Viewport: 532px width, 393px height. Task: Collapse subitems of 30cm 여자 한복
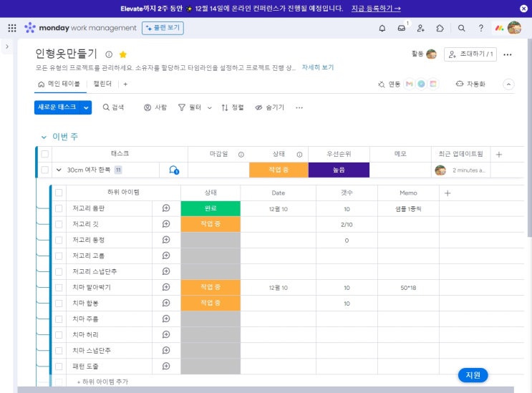(x=59, y=170)
